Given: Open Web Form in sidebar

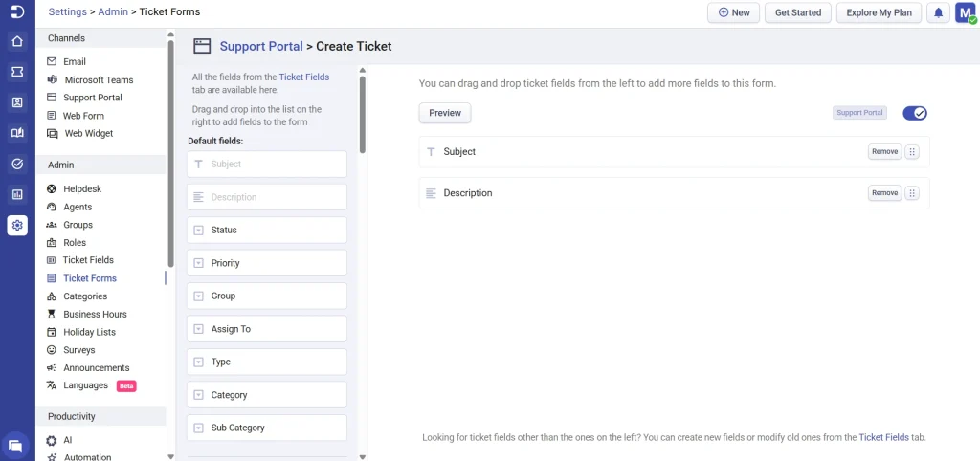Looking at the screenshot, I should (84, 116).
